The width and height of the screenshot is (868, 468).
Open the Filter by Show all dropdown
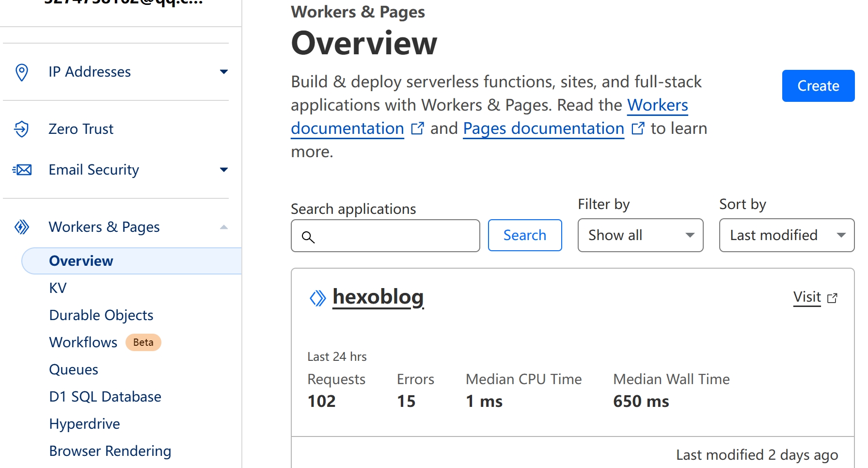[x=640, y=235]
